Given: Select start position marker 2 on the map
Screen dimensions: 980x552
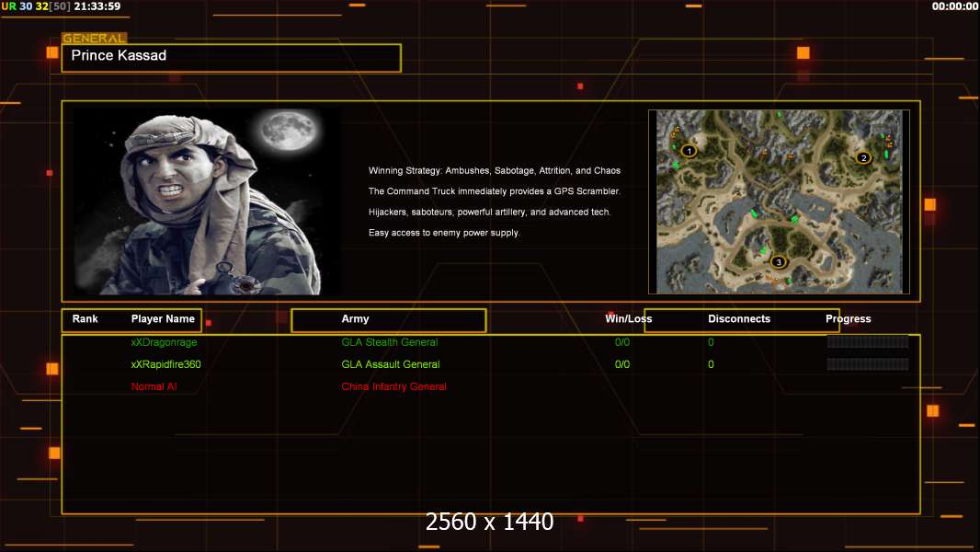Looking at the screenshot, I should point(862,158).
